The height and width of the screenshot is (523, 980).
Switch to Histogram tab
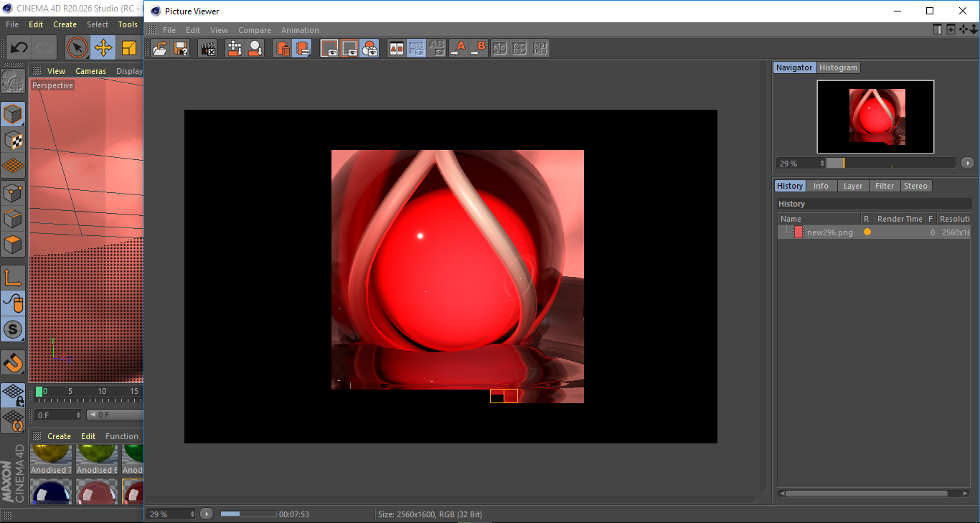pyautogui.click(x=838, y=67)
